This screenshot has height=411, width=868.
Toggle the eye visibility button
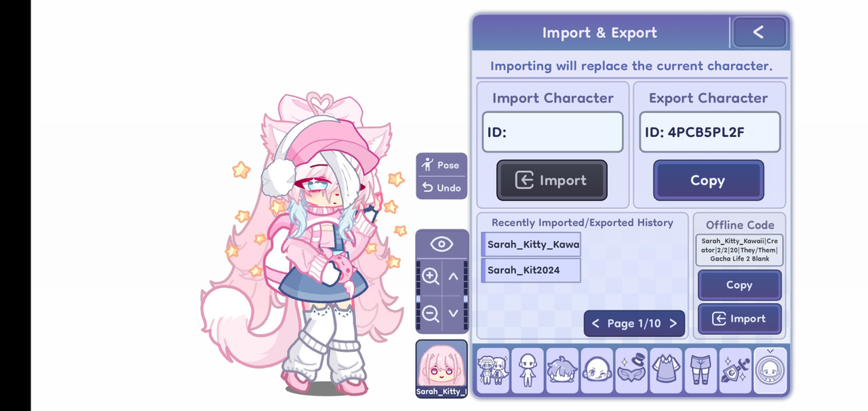coord(441,244)
